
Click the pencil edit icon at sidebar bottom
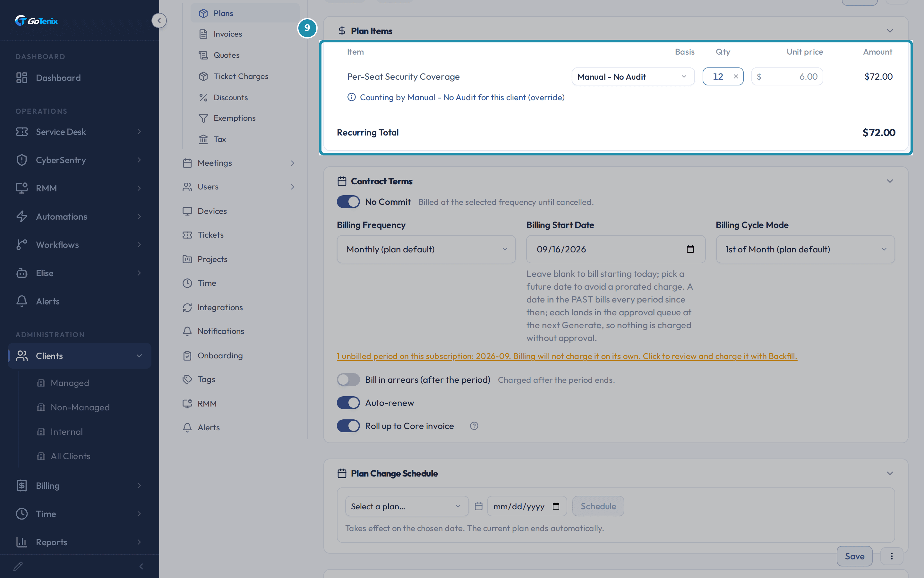tap(18, 566)
